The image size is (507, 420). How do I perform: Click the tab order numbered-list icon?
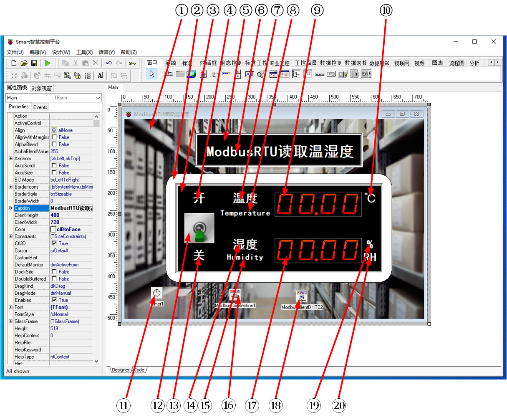pyautogui.click(x=88, y=76)
